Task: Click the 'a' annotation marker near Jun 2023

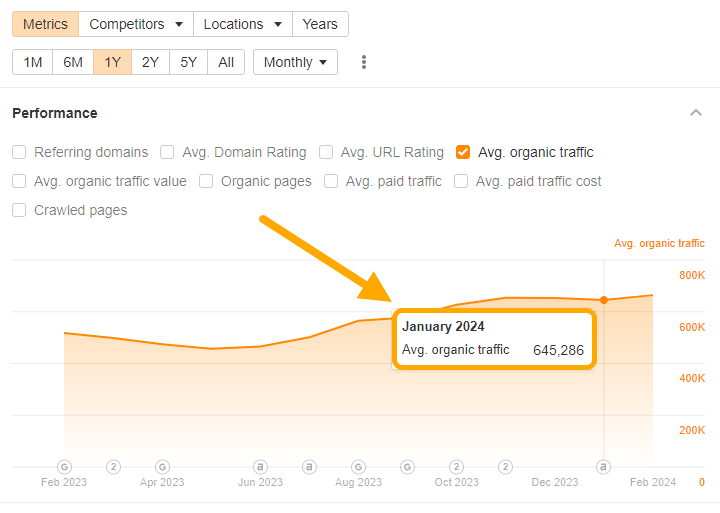Action: pyautogui.click(x=260, y=466)
